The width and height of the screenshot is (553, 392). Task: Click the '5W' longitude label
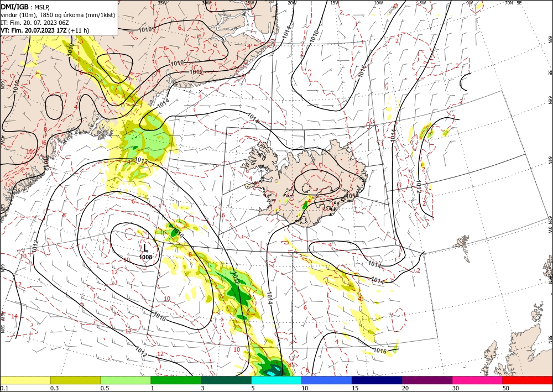pos(422,3)
